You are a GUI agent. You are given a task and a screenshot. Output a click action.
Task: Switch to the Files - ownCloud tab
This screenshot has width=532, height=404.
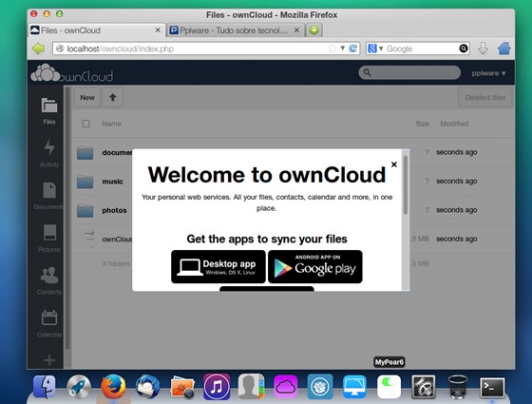click(x=96, y=30)
